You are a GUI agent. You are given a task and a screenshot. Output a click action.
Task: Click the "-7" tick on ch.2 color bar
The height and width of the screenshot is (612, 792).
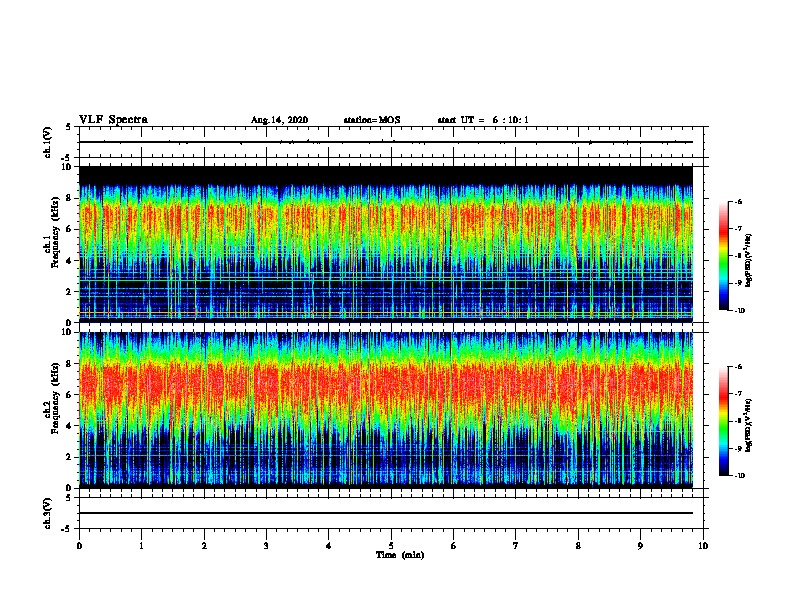click(x=738, y=394)
